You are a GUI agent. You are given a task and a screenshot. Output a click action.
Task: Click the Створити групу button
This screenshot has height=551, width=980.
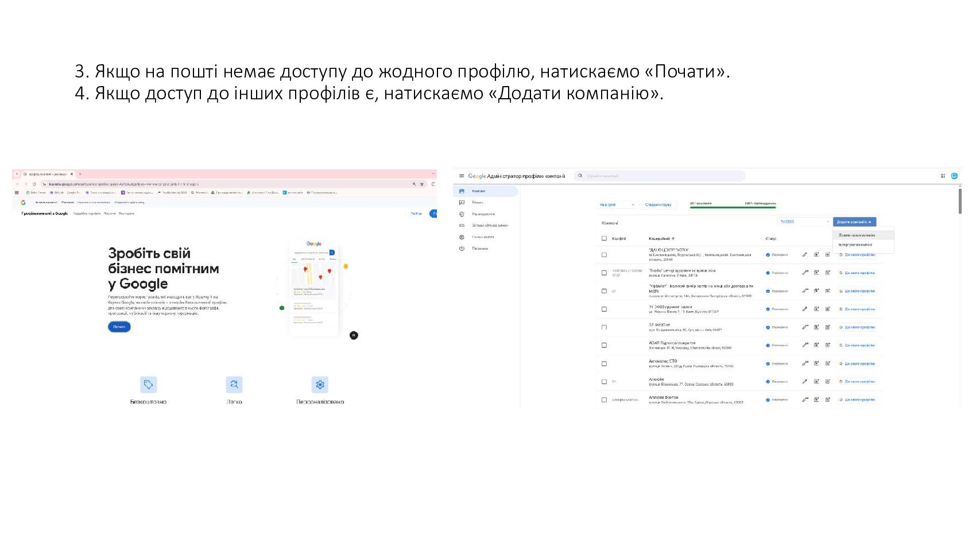coord(658,204)
